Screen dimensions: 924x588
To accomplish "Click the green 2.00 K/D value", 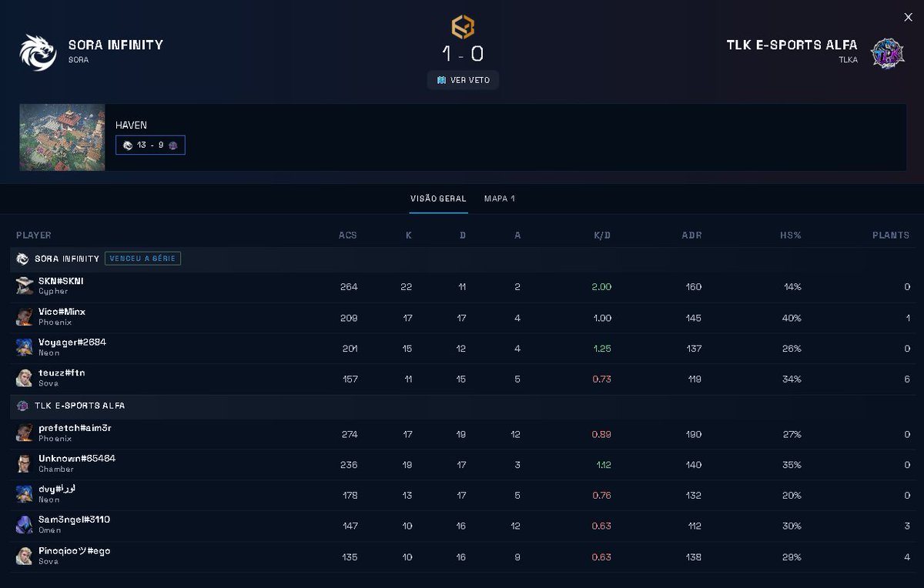I will click(601, 287).
